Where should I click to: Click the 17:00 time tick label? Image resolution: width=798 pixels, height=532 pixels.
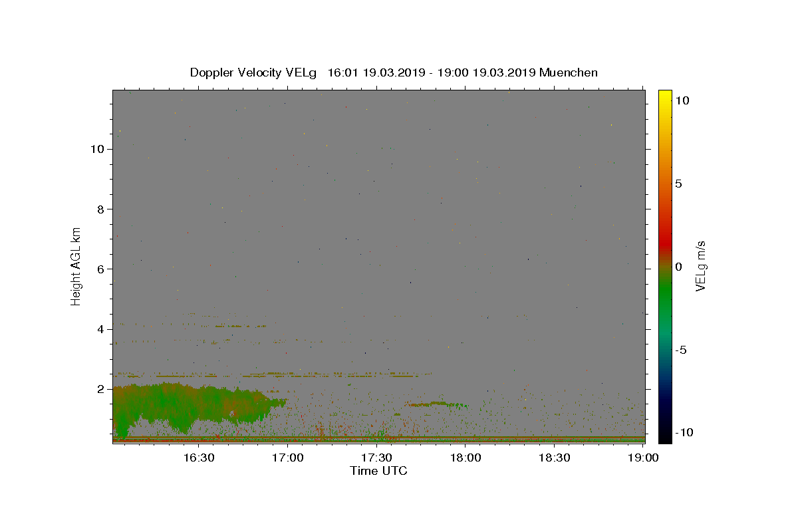coord(287,458)
